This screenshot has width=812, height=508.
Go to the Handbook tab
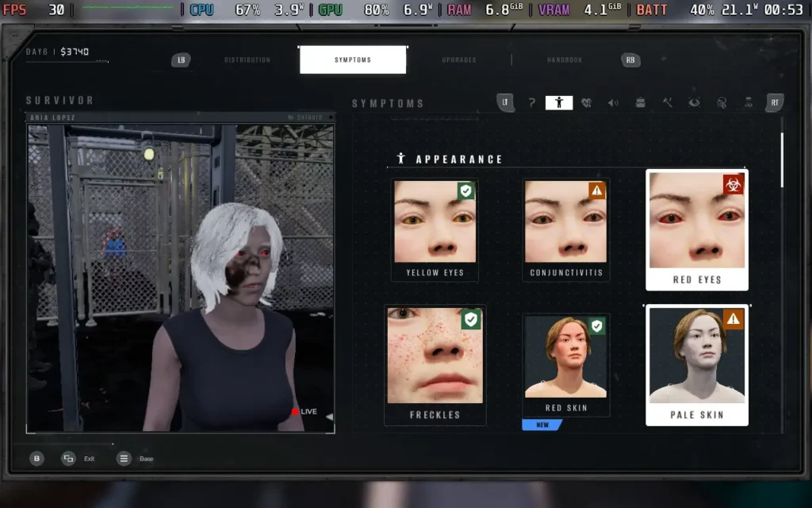click(565, 60)
